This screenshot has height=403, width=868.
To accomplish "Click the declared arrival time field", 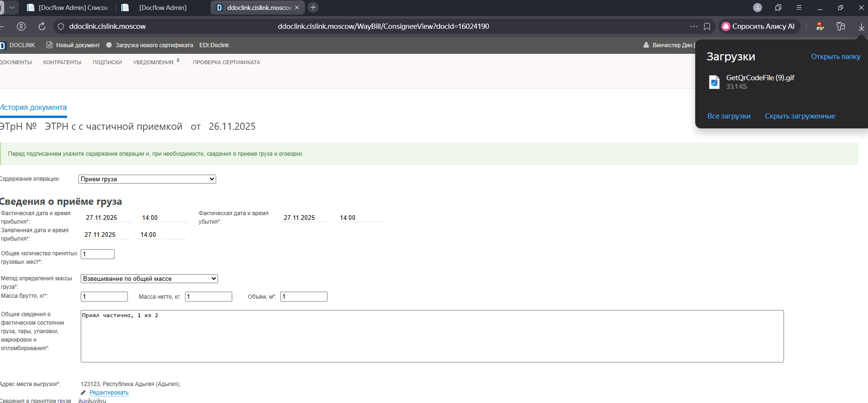I will pos(162,235).
